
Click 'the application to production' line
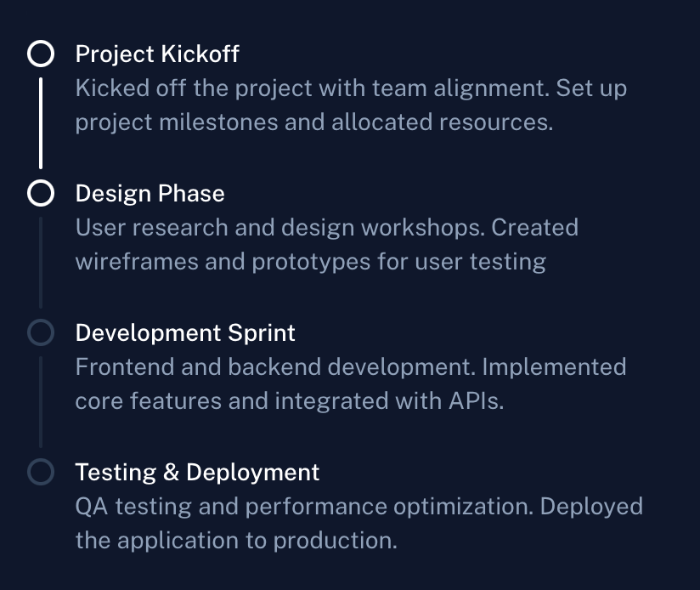[x=236, y=541]
